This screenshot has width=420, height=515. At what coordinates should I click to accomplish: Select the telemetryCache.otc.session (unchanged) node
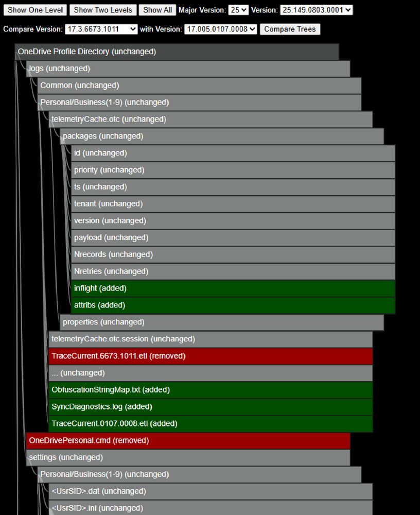(x=211, y=339)
